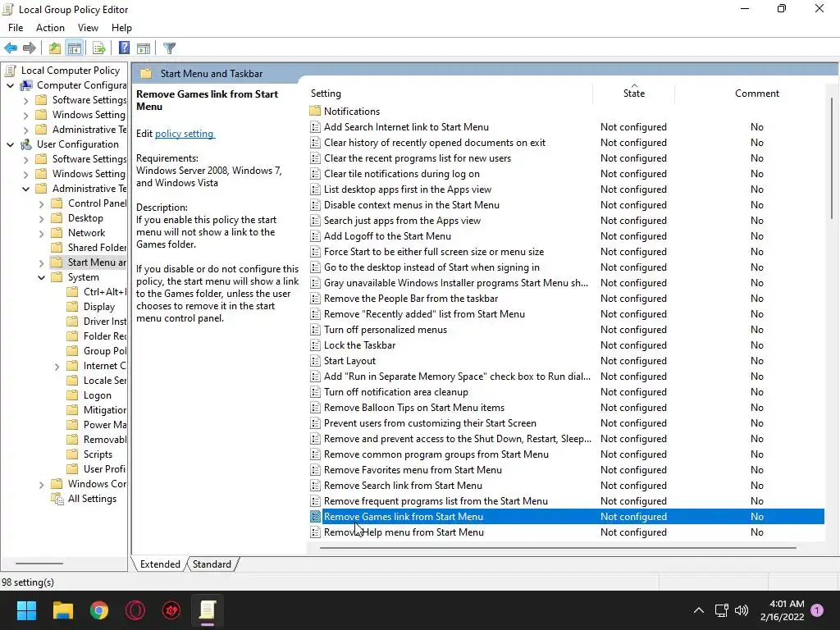Collapse User Configuration's Administrative Templates node
840x630 pixels.
point(25,189)
